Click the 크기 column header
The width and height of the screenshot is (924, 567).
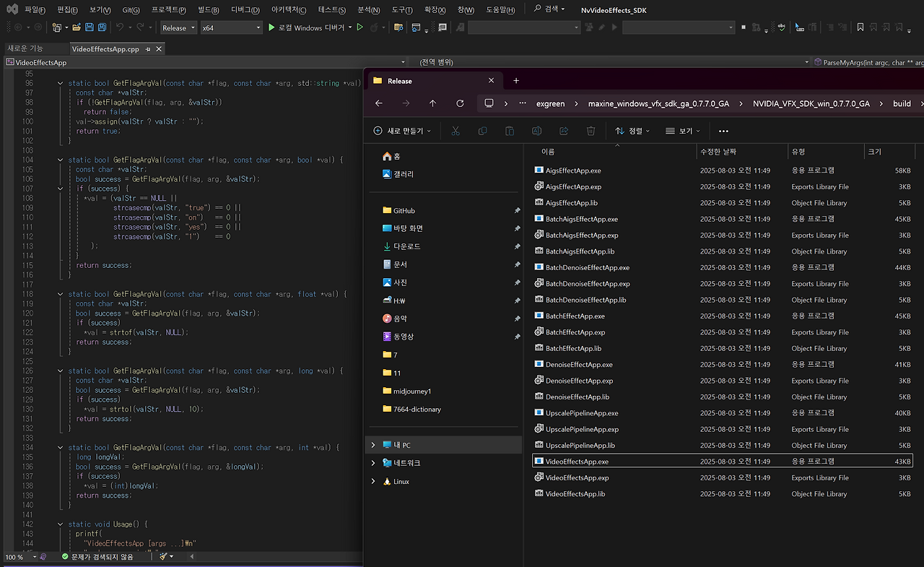[874, 152]
